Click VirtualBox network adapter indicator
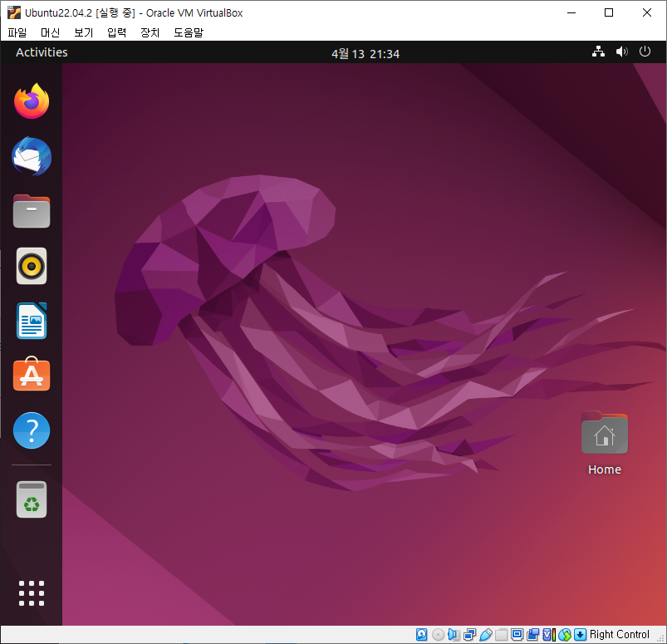Image resolution: width=667 pixels, height=644 pixels. tap(470, 635)
